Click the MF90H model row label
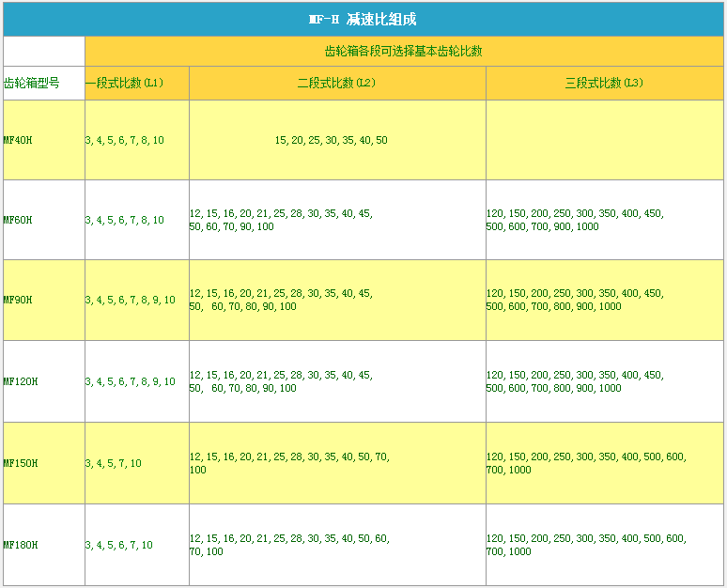 [19, 300]
